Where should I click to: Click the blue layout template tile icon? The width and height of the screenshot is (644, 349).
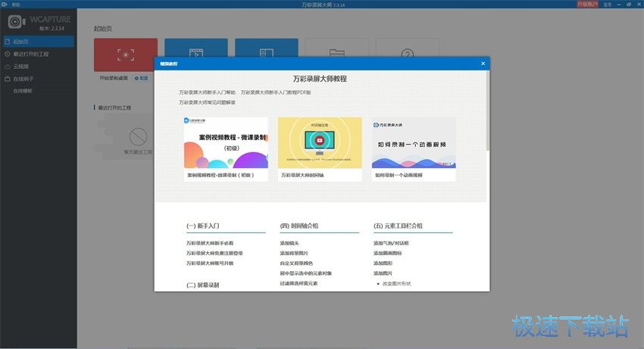(x=267, y=52)
